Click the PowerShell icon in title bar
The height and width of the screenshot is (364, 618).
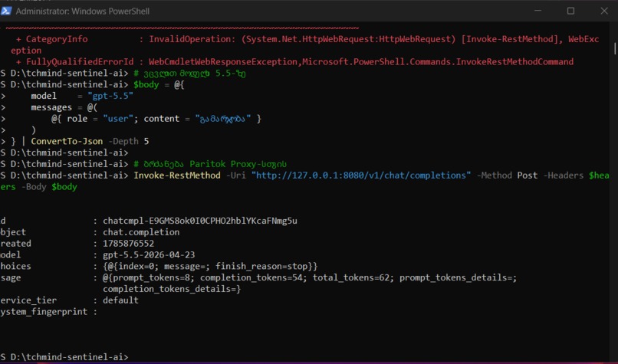point(6,11)
